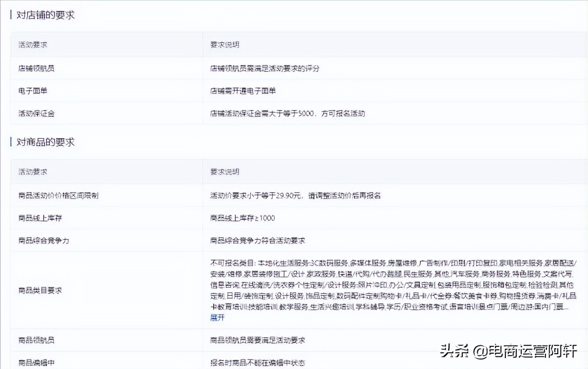Image resolution: width=588 pixels, height=369 pixels.
Task: Click the 不可报名类目 category list paragraph
Action: (394, 285)
